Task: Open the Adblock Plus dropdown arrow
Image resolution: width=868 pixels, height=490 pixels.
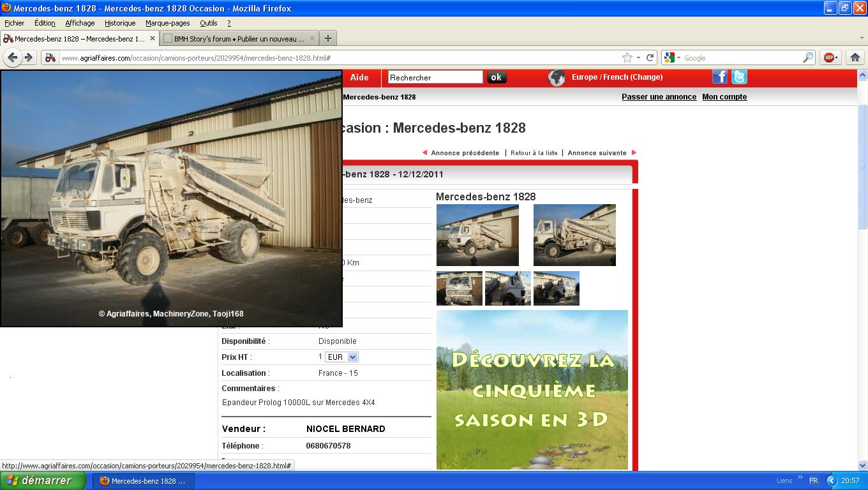Action: pyautogui.click(x=837, y=57)
